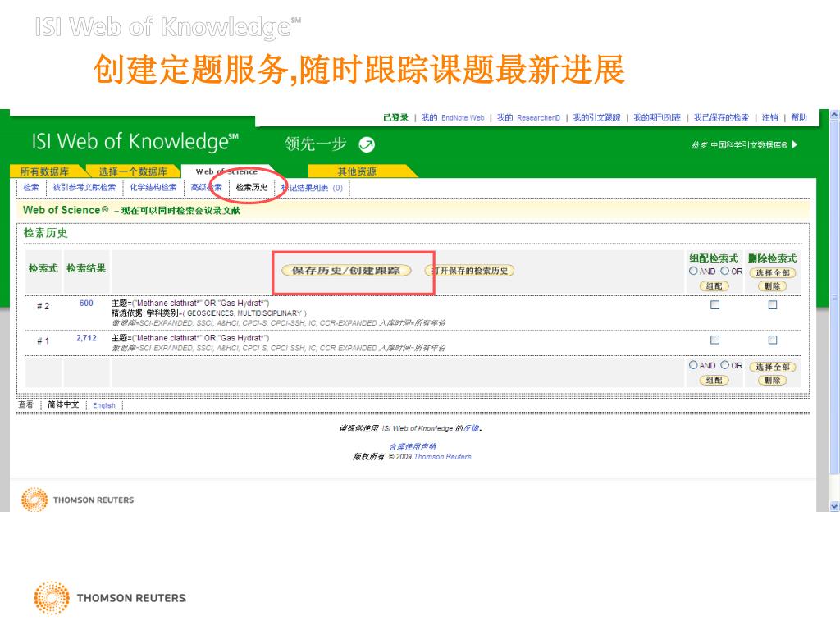This screenshot has width=840, height=630.
Task: Click top 删除 delete button
Action: [772, 286]
